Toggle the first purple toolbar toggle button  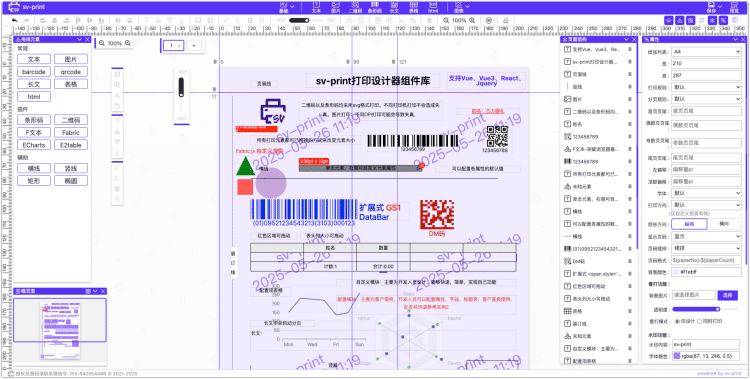coord(669,21)
